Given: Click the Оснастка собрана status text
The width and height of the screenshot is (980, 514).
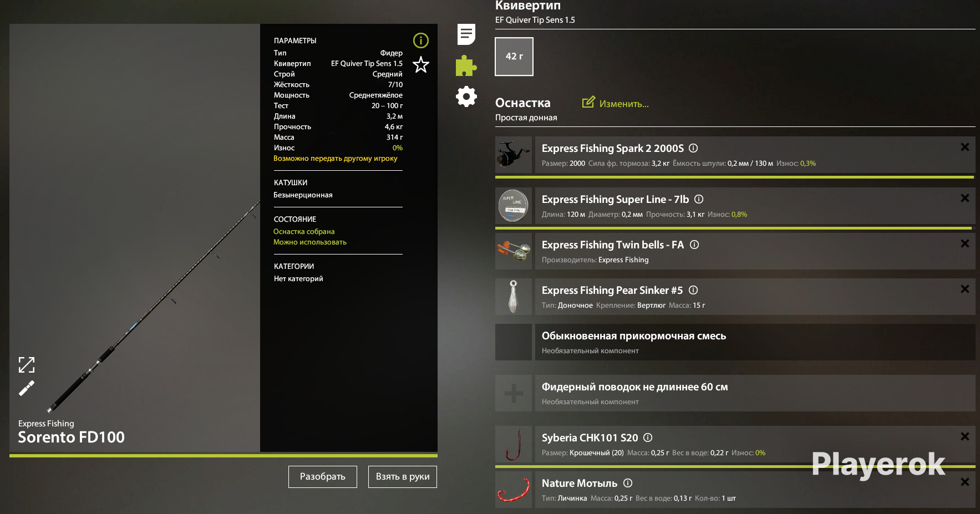Looking at the screenshot, I should pos(304,232).
